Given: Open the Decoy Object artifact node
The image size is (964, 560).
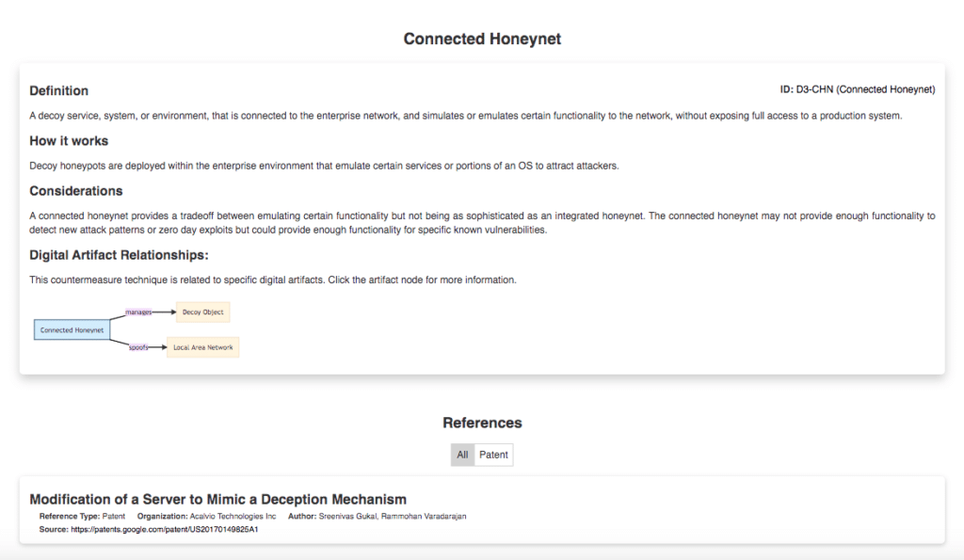Looking at the screenshot, I should 203,312.
